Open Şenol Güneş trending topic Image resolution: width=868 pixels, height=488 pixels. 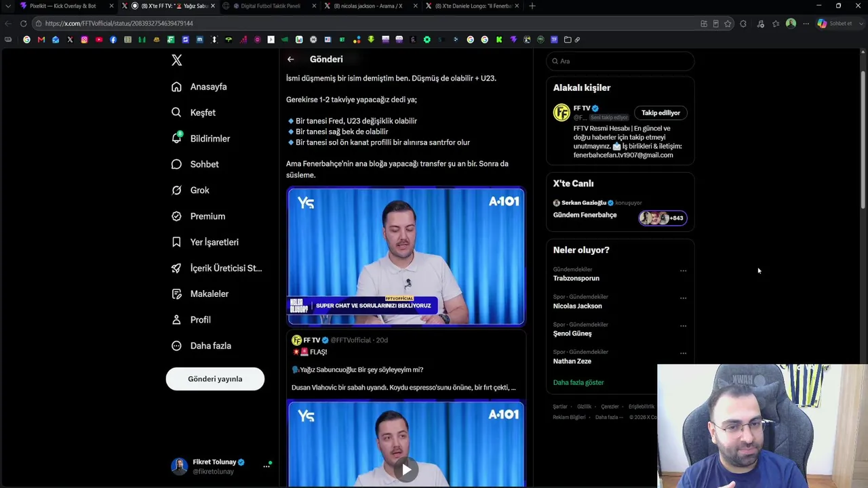click(572, 333)
